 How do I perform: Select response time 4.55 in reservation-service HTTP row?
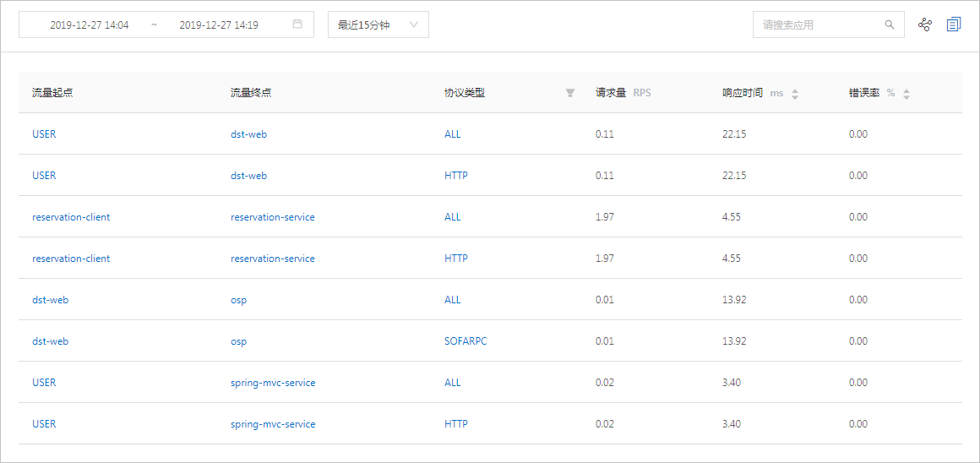(x=732, y=258)
